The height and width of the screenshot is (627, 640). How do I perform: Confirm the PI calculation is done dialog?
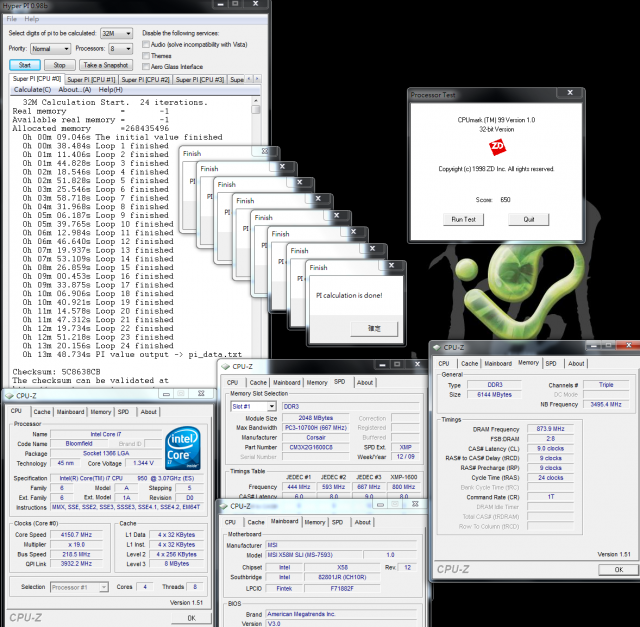pyautogui.click(x=374, y=328)
